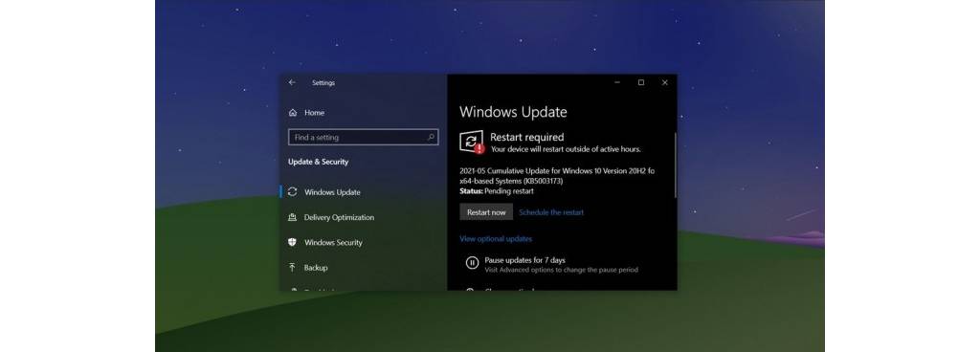Select Windows Update in the sidebar

tap(332, 192)
